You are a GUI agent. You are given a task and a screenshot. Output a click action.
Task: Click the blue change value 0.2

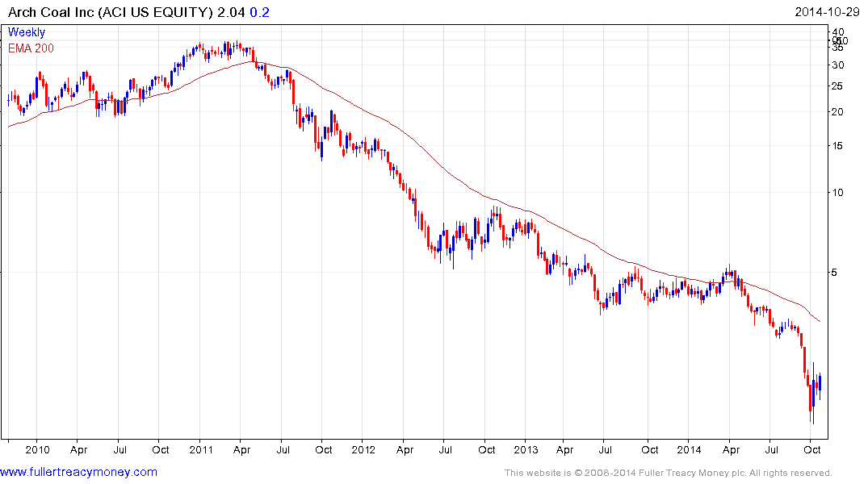click(x=260, y=12)
